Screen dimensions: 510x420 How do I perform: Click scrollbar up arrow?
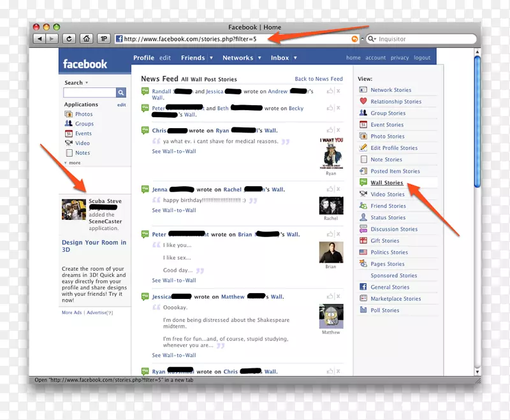tap(477, 52)
